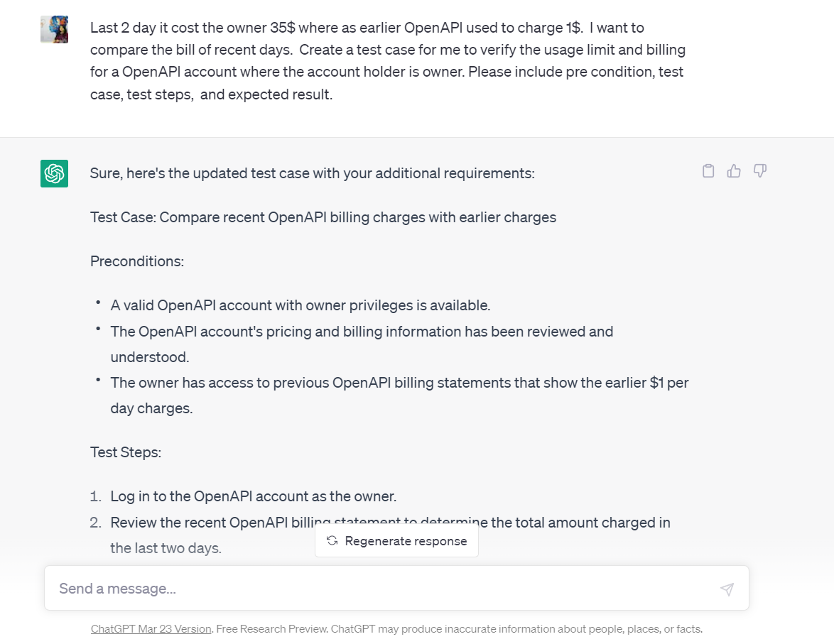Copy the response using the clipboard icon
This screenshot has width=834, height=644.
708,170
